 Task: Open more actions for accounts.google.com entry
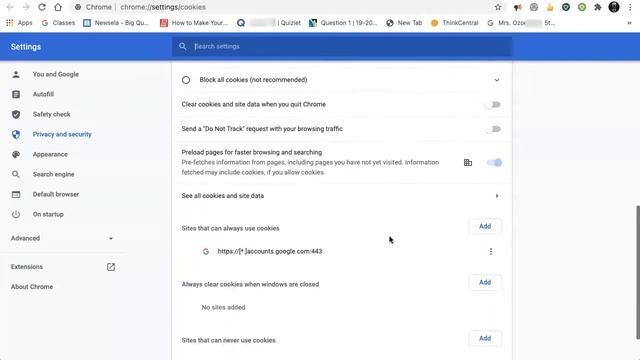(x=491, y=251)
